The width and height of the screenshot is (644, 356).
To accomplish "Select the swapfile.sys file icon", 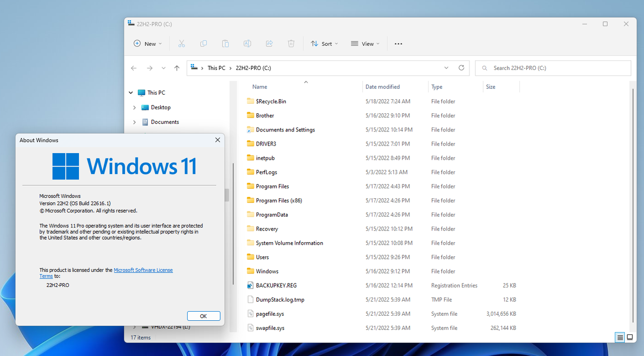I will coord(251,327).
